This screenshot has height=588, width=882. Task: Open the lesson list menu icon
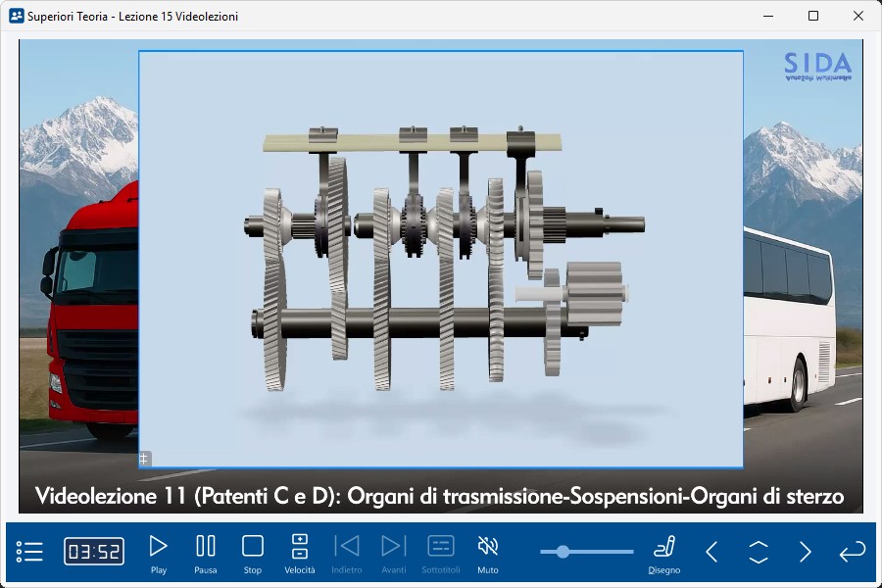click(29, 552)
